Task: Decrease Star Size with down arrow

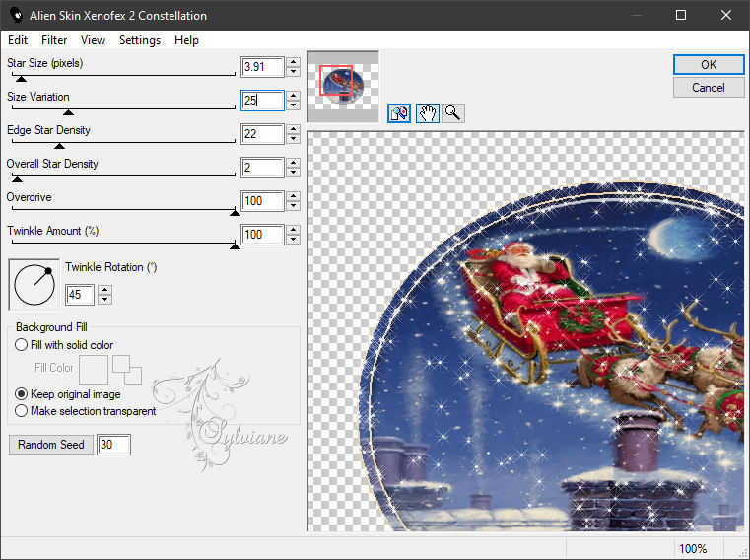Action: (x=294, y=72)
